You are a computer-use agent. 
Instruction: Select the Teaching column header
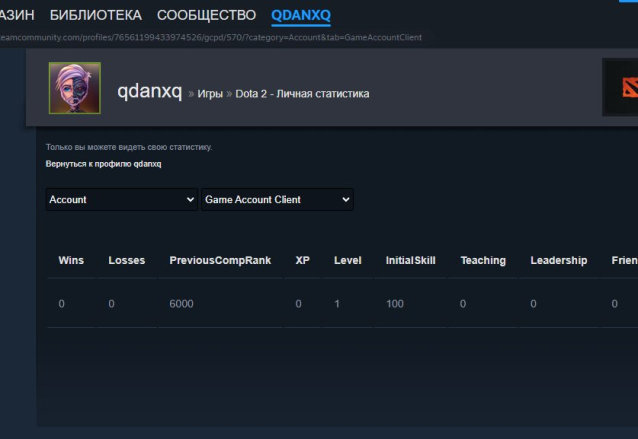tap(483, 260)
